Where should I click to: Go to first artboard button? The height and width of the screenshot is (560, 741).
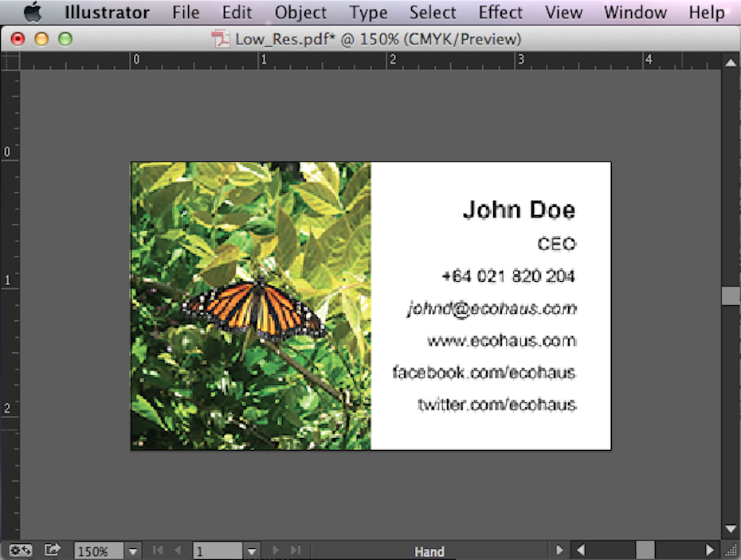click(x=157, y=550)
